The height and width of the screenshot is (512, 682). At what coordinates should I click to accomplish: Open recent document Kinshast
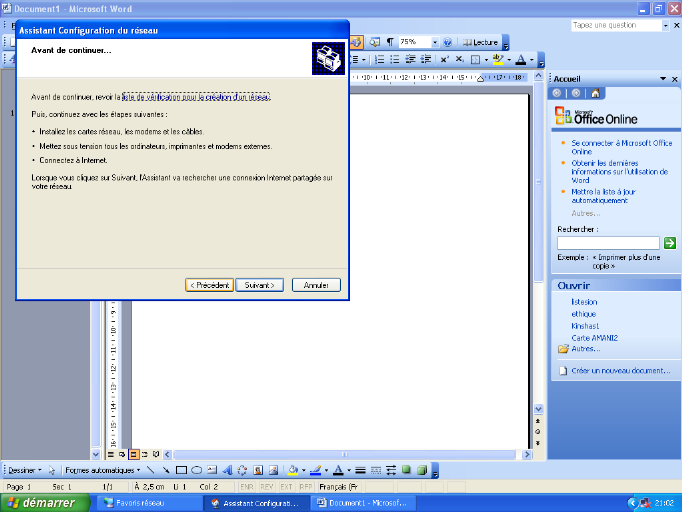[585, 326]
